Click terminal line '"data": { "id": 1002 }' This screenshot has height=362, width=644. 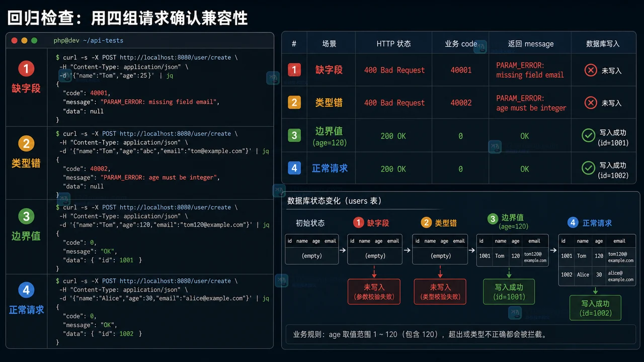pyautogui.click(x=102, y=333)
